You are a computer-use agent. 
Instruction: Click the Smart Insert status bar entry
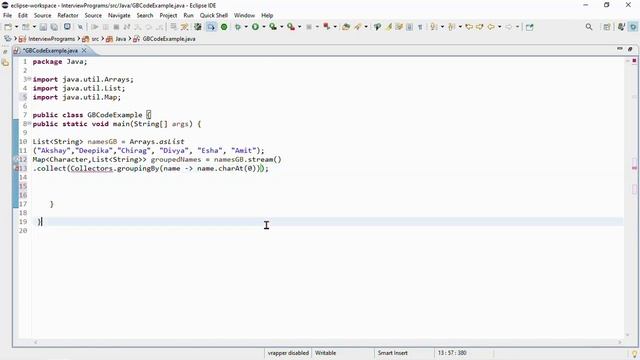392,353
